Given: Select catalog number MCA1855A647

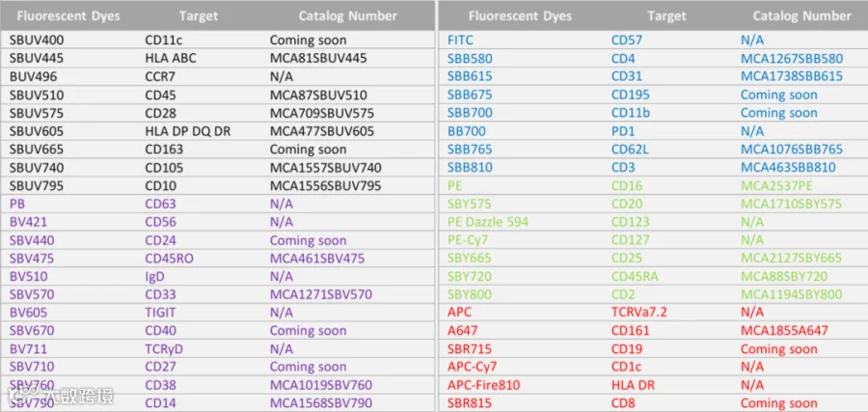Looking at the screenshot, I should [784, 331].
